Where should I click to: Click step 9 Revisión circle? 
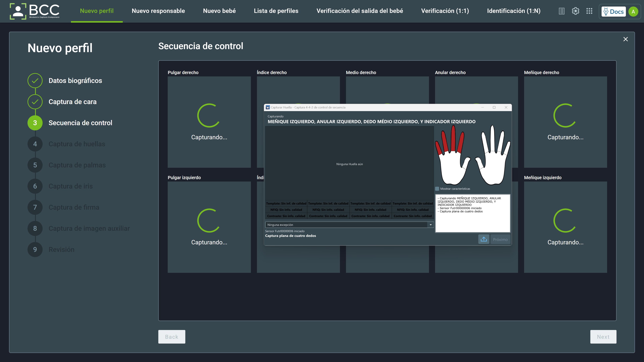[x=35, y=250]
